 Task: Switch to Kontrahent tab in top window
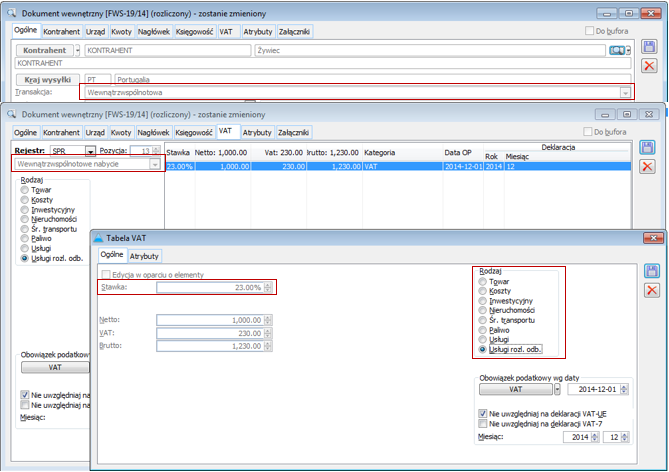61,32
